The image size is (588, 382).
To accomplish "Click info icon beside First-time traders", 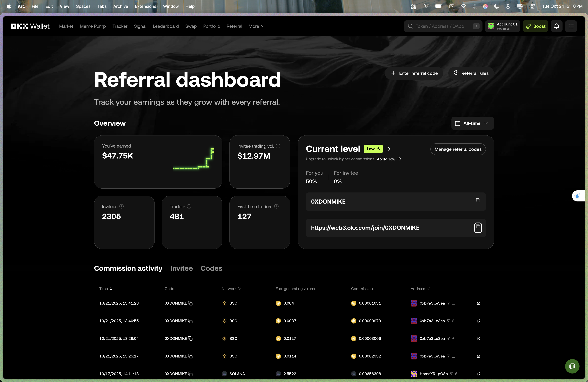I will point(277,206).
